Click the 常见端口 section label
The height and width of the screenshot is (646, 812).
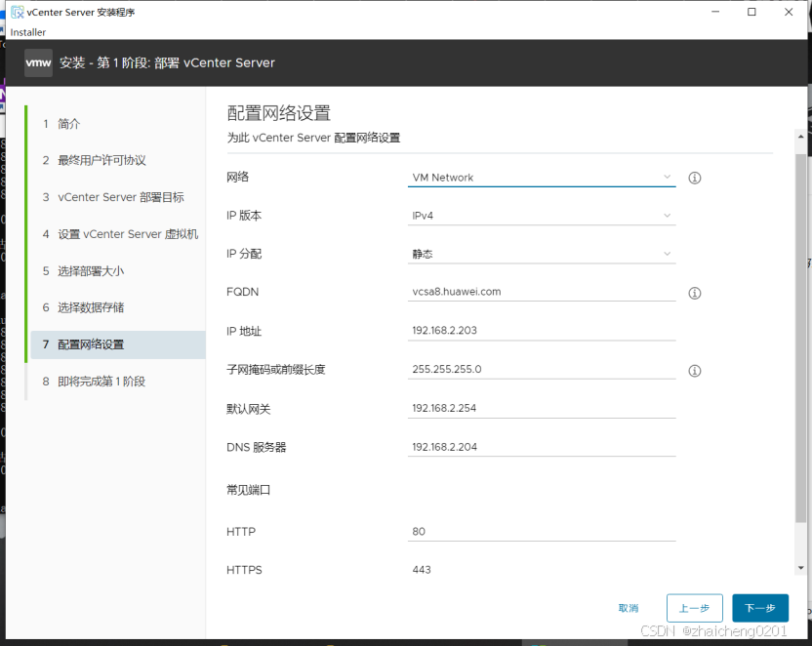pos(249,490)
